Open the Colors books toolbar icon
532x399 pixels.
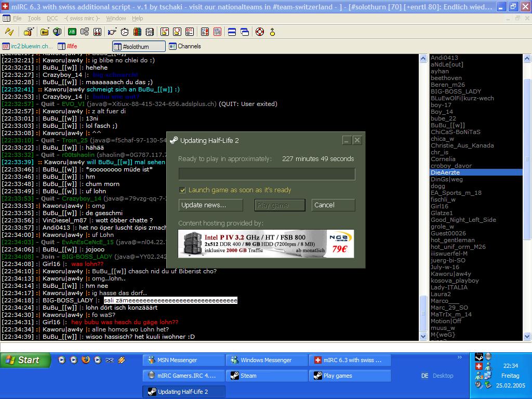click(137, 32)
